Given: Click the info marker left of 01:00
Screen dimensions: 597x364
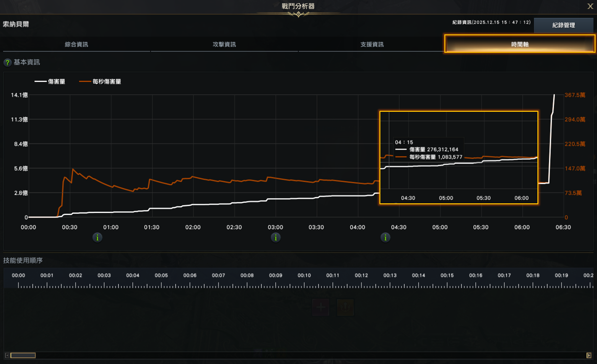Looking at the screenshot, I should click(x=97, y=237).
